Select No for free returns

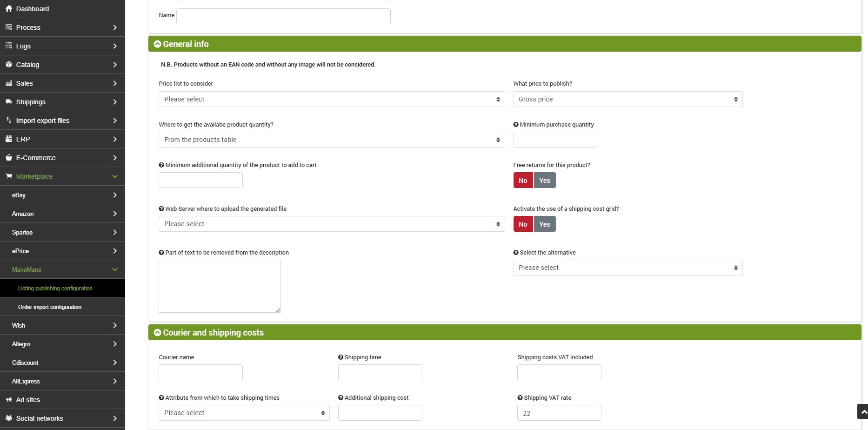pyautogui.click(x=523, y=181)
